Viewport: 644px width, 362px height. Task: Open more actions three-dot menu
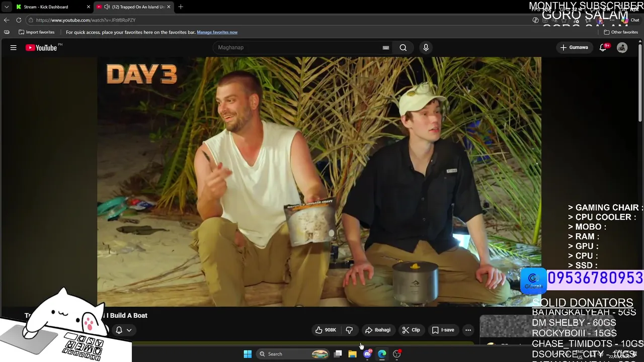click(x=468, y=330)
